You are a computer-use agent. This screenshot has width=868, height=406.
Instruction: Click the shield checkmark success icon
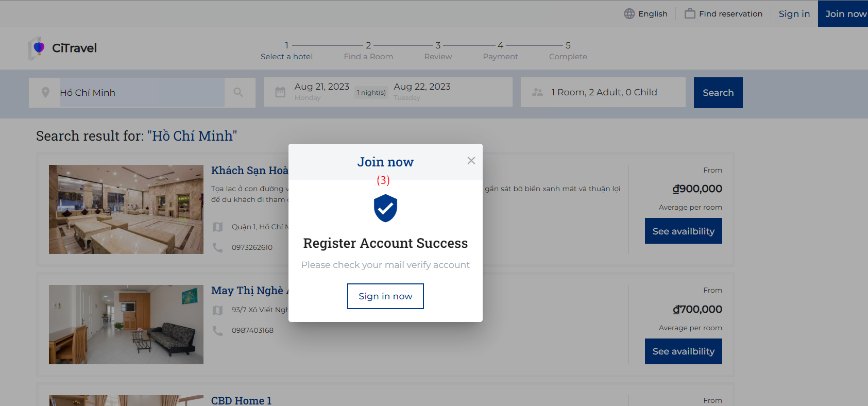[385, 208]
